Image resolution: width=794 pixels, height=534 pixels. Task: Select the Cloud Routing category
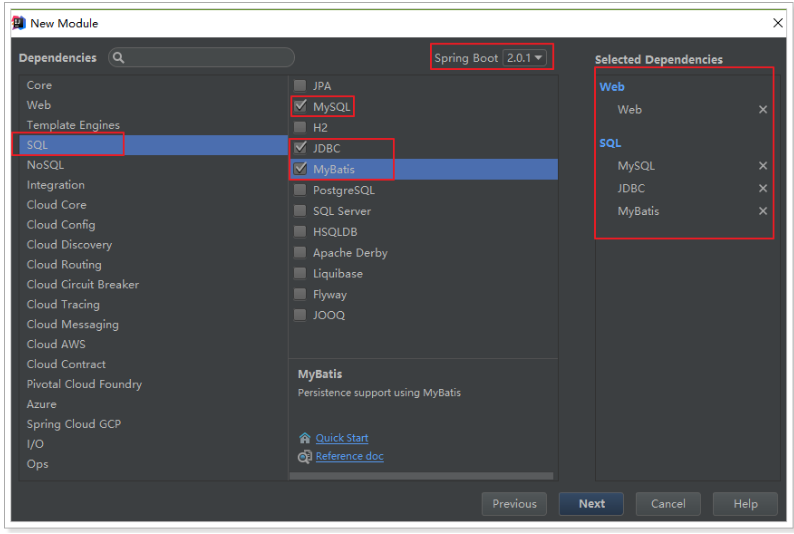154,264
